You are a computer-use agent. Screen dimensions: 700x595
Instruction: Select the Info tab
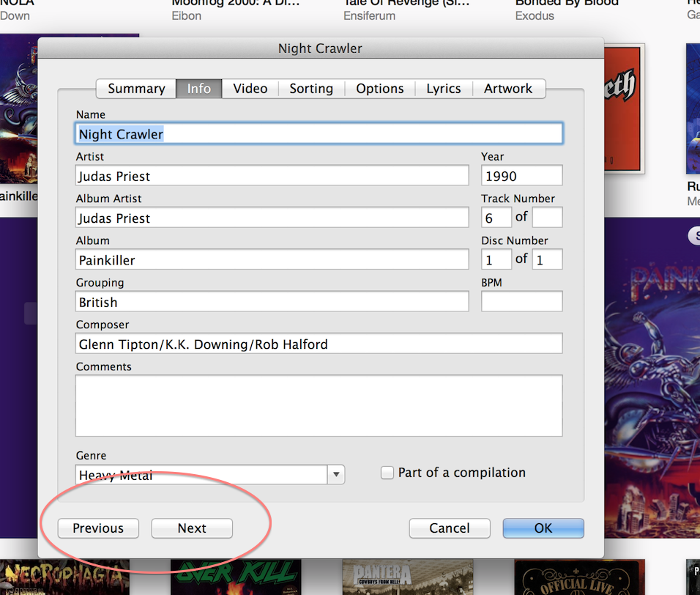(x=198, y=89)
